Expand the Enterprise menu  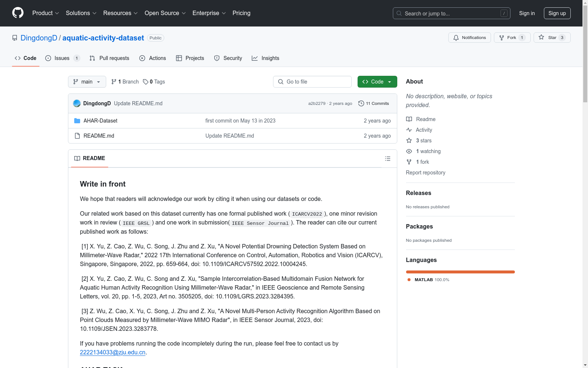click(209, 13)
